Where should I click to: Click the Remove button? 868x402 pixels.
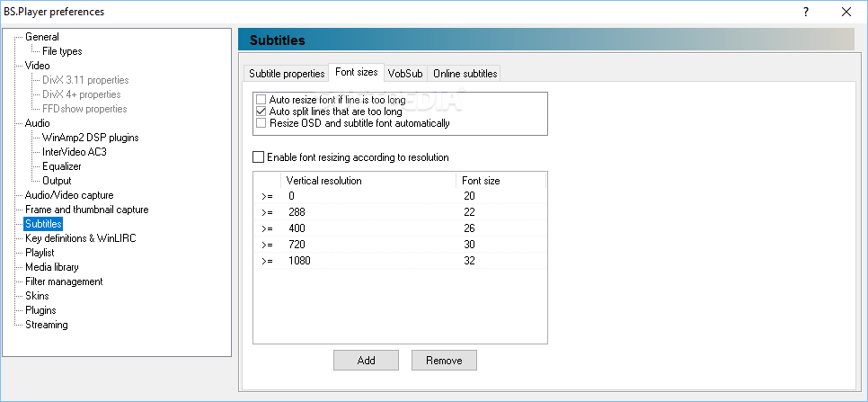click(x=444, y=361)
